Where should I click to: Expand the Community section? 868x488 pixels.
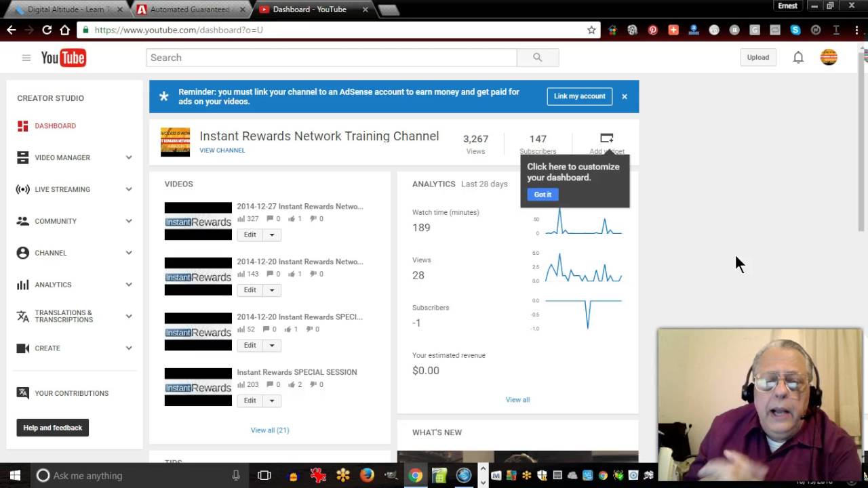pos(129,221)
